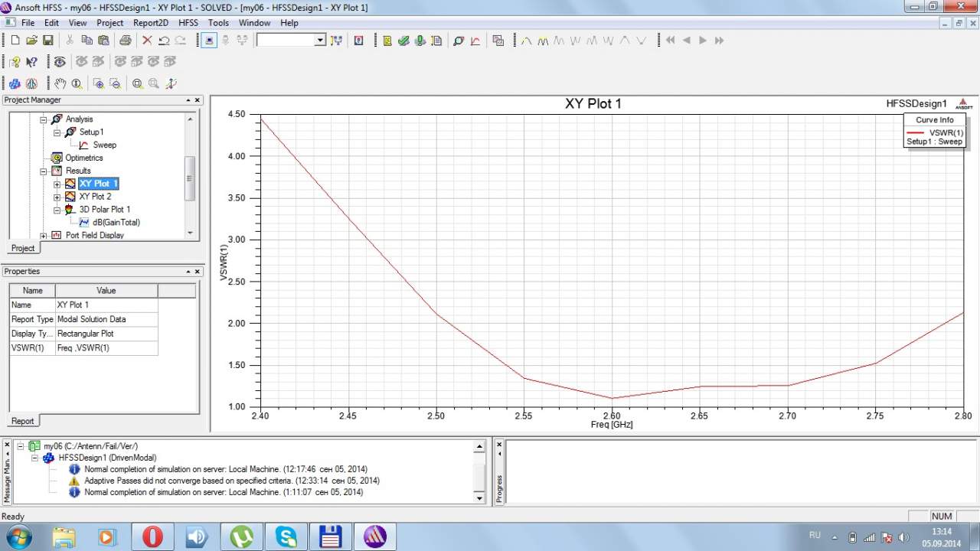980x551 pixels.
Task: Click the Print toolbar icon
Action: pos(125,41)
